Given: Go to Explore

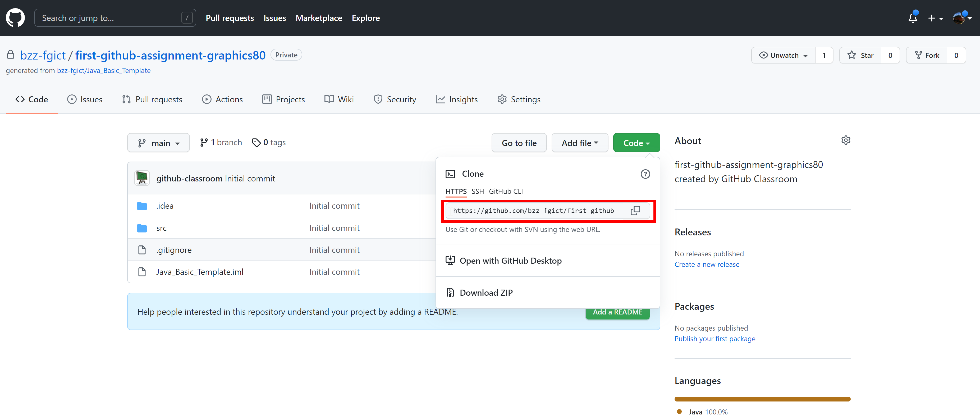Looking at the screenshot, I should [365, 18].
